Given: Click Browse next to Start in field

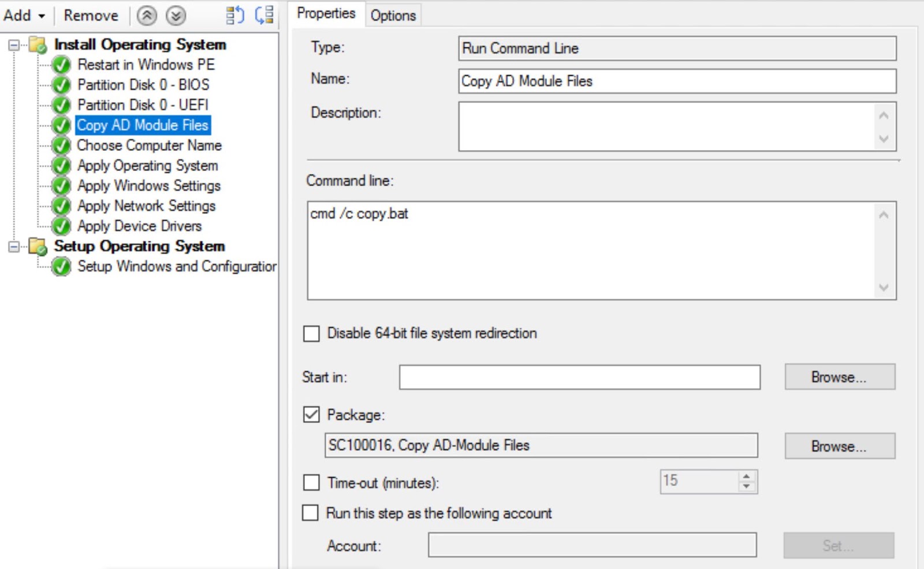Looking at the screenshot, I should click(x=839, y=377).
